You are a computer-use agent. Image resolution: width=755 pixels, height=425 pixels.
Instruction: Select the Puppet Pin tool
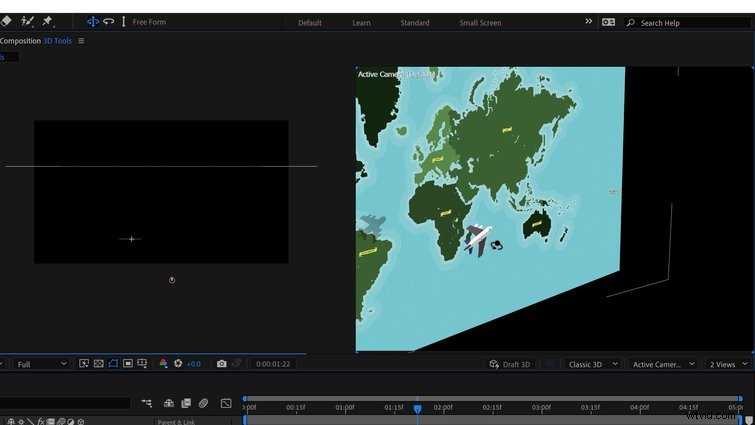(x=47, y=21)
